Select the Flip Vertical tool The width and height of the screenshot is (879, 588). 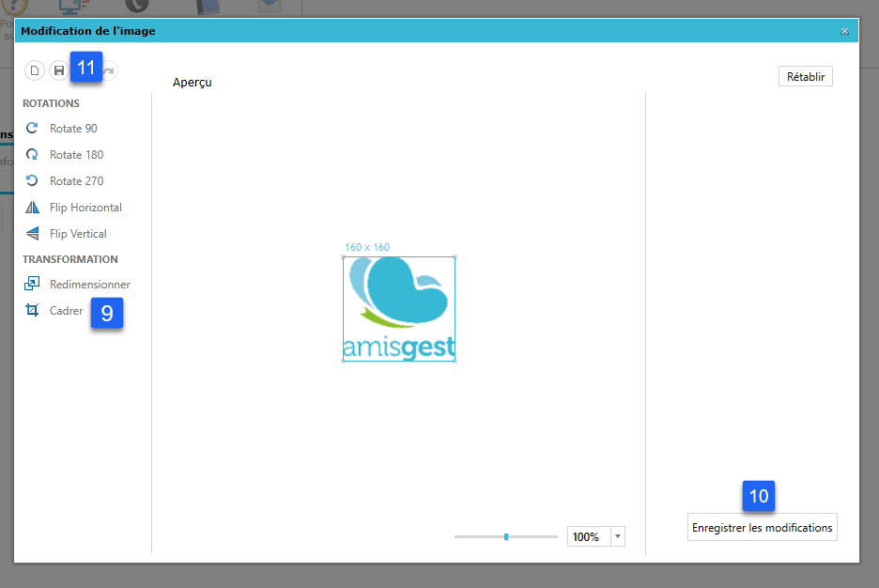pyautogui.click(x=66, y=234)
